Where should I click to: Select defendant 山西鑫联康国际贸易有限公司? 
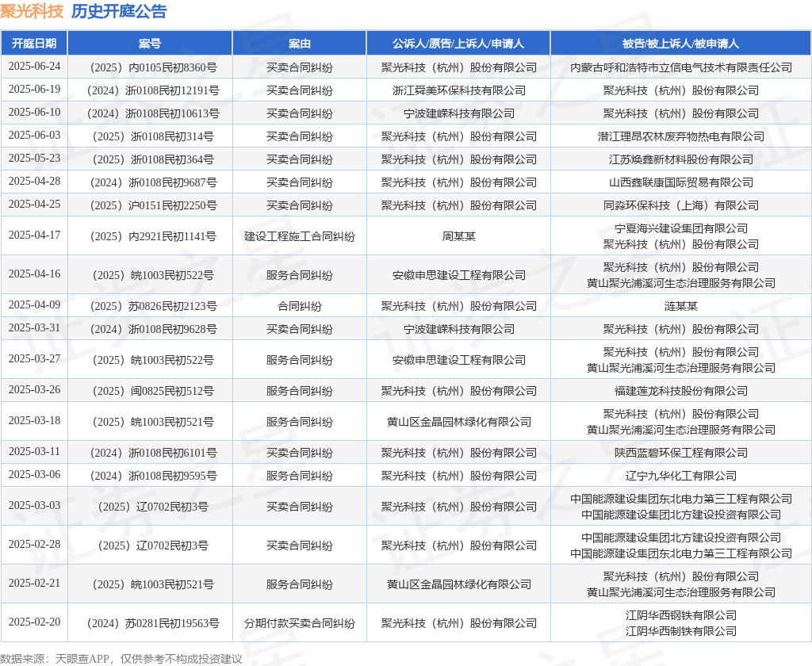click(x=681, y=182)
